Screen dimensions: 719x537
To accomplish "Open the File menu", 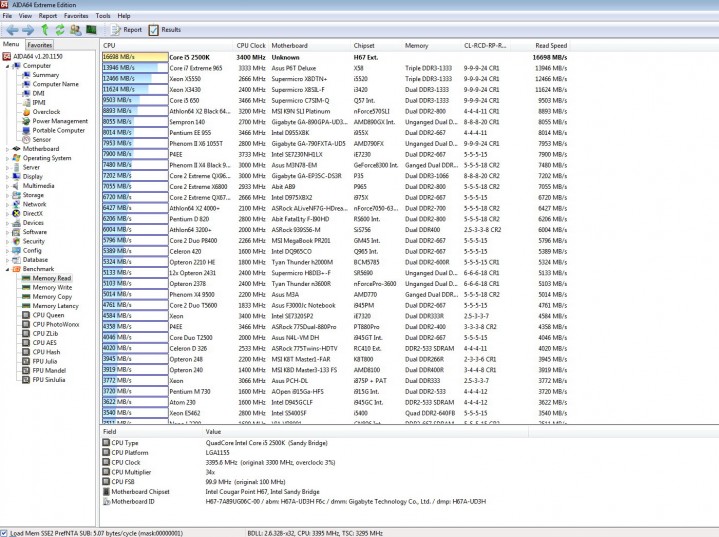I will tap(7, 16).
